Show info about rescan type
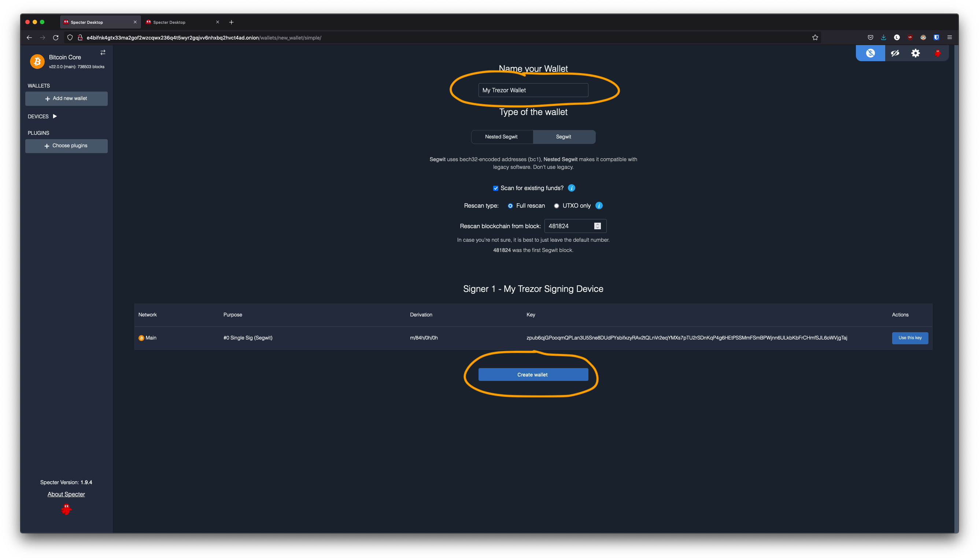This screenshot has width=979, height=560. 599,205
